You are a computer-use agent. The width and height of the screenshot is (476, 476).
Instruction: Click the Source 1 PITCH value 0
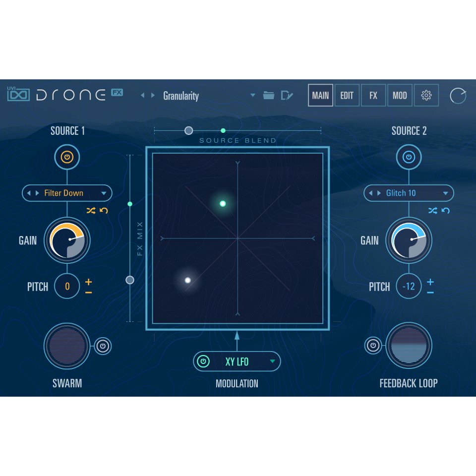(67, 286)
